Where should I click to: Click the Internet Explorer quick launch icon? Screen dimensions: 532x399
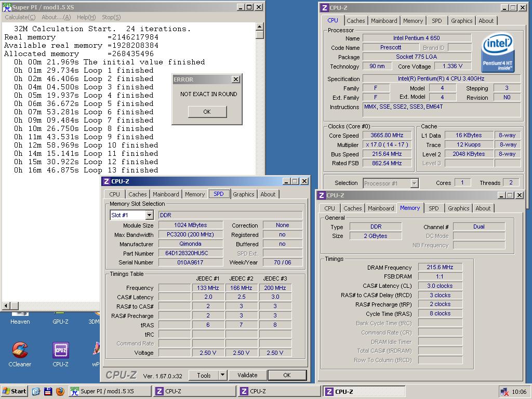coord(36,391)
